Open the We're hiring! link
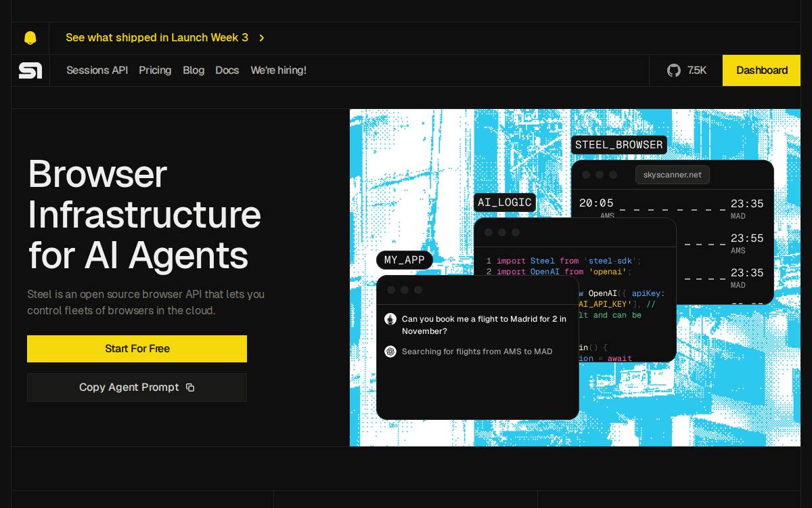Screen dimensions: 812x508 [278, 70]
